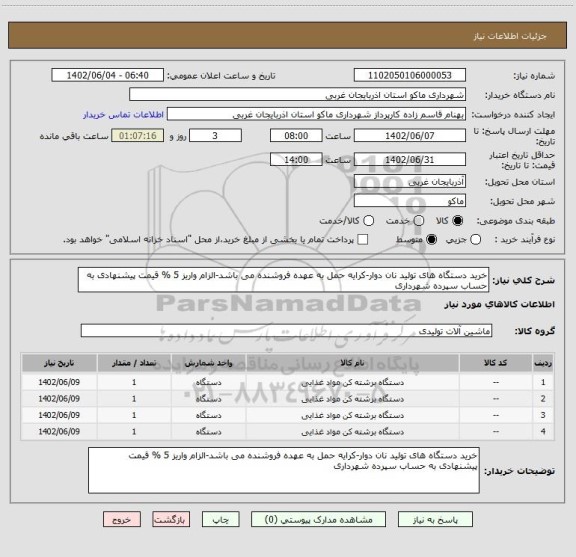Click the تعداد / مقدار column header
Screen dimensions: 576x557
[134, 363]
